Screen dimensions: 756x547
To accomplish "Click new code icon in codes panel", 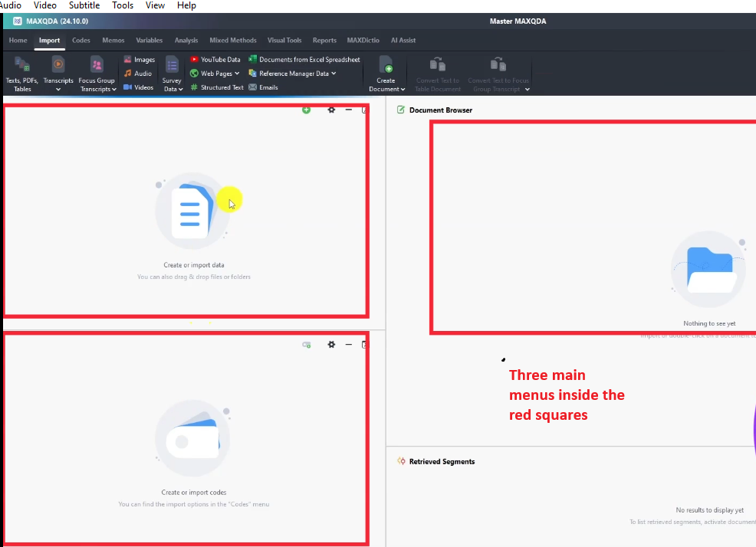I will [306, 345].
